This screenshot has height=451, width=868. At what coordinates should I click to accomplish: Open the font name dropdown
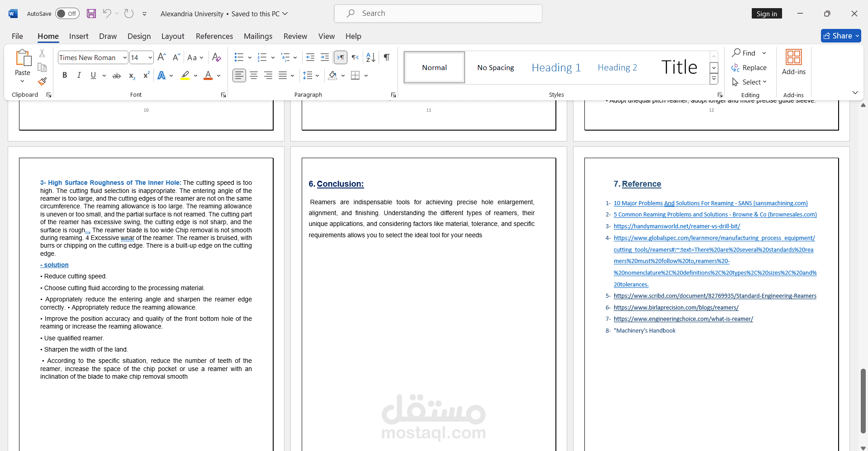pos(125,58)
